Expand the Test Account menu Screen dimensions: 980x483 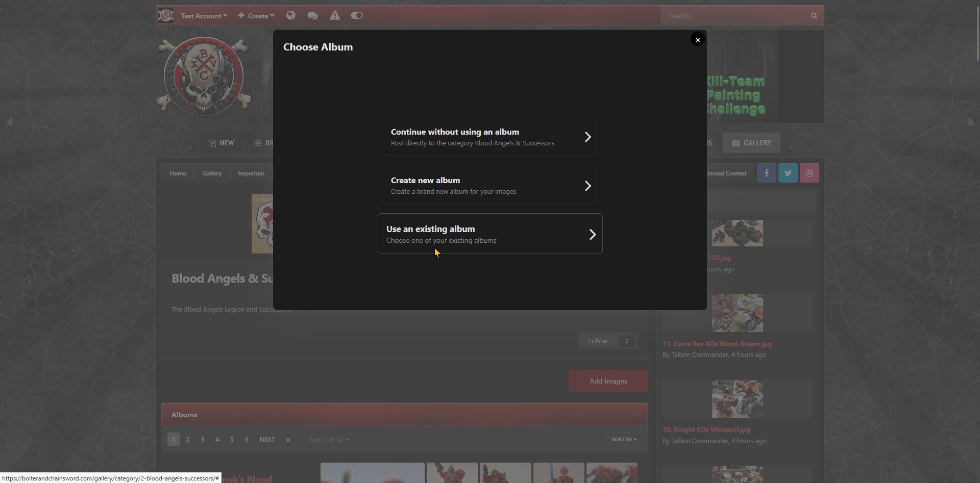tap(204, 16)
